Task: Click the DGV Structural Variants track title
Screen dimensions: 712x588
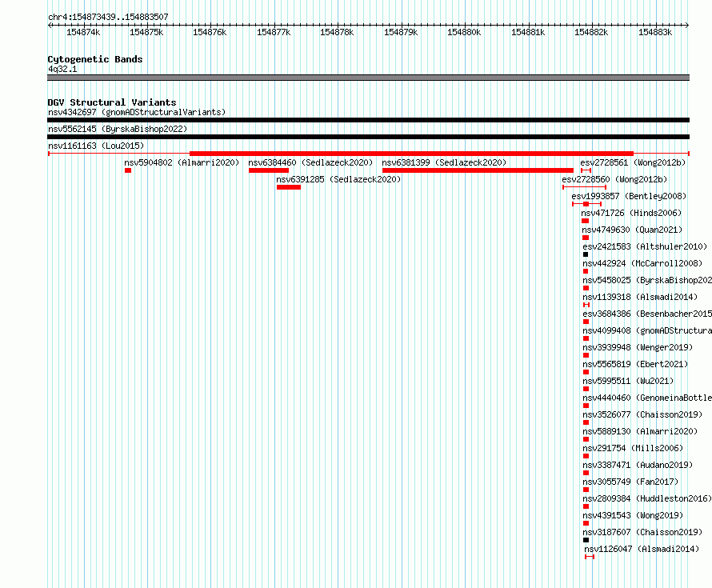Action: point(112,102)
